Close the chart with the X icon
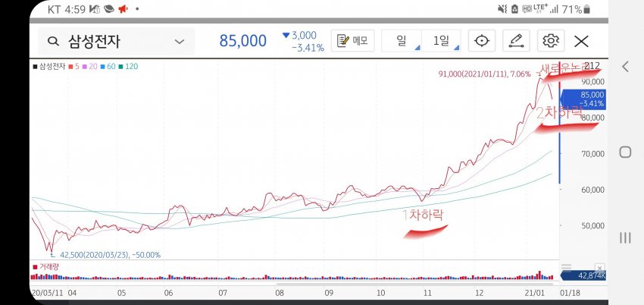Screen dimensions: 644x305 pos(581,41)
